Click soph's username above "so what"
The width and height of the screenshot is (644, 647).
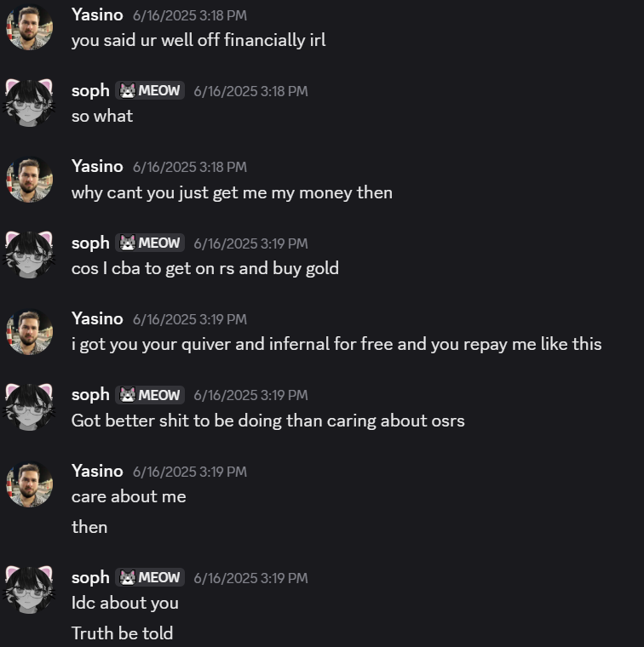point(90,90)
